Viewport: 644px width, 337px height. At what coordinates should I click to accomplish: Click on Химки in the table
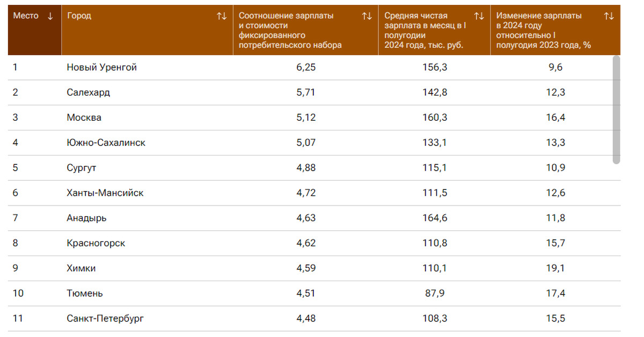point(82,268)
